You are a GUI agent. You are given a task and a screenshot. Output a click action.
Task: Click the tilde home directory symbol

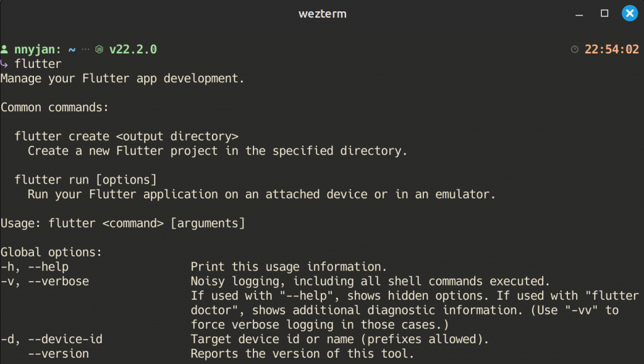72,49
